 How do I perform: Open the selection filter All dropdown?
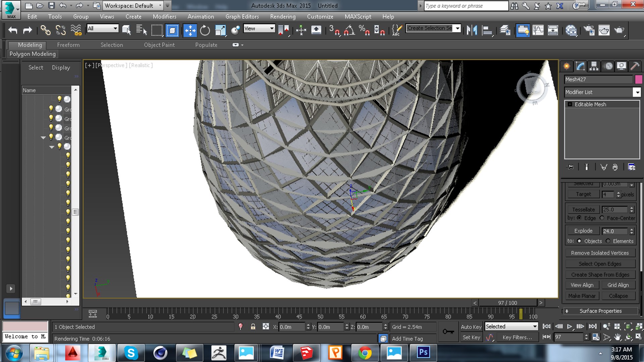[103, 29]
